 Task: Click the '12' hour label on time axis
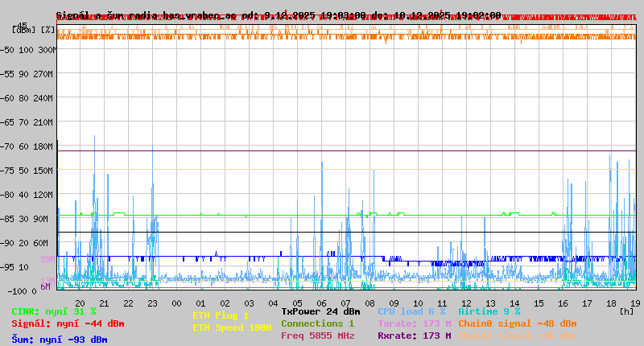[466, 303]
